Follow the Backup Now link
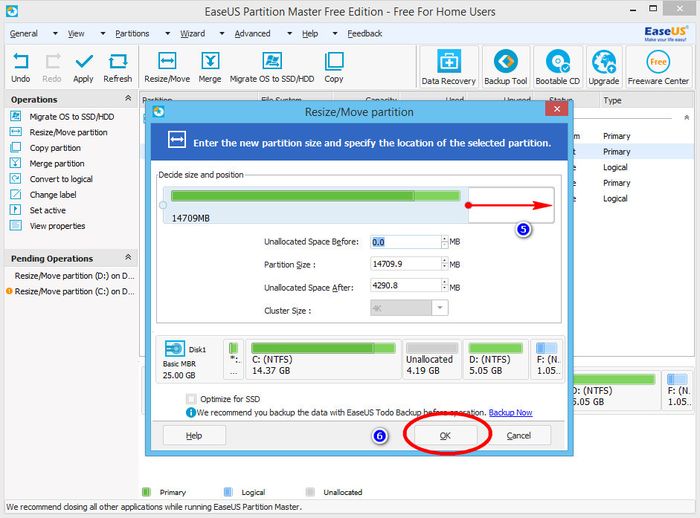This screenshot has width=700, height=518. (510, 413)
